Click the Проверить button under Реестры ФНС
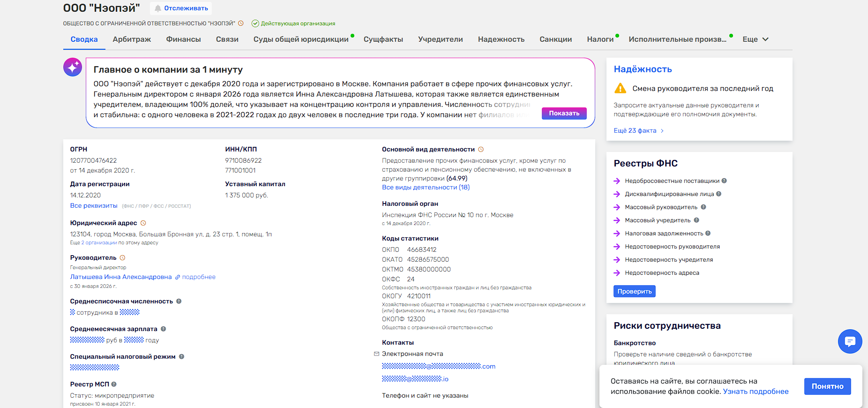The width and height of the screenshot is (868, 408). [634, 292]
